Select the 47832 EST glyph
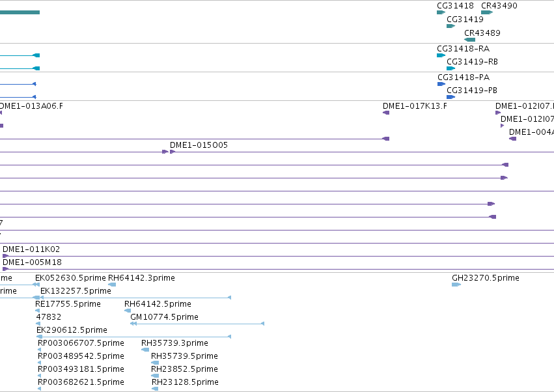 click(x=38, y=324)
